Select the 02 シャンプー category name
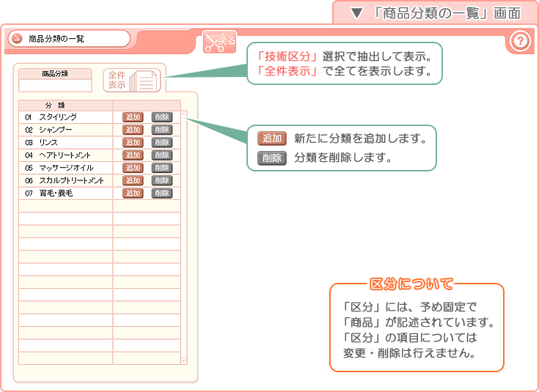Screen dimensions: 539x392 pos(56,130)
